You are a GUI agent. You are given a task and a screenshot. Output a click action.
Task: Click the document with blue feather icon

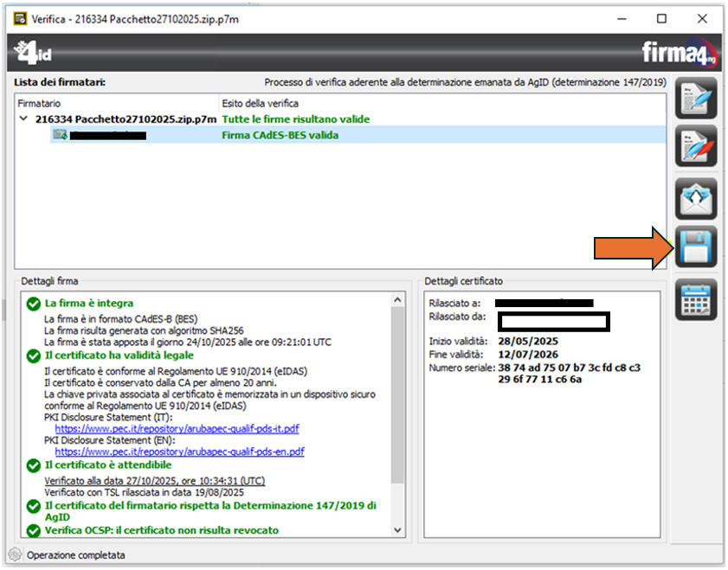pyautogui.click(x=696, y=99)
